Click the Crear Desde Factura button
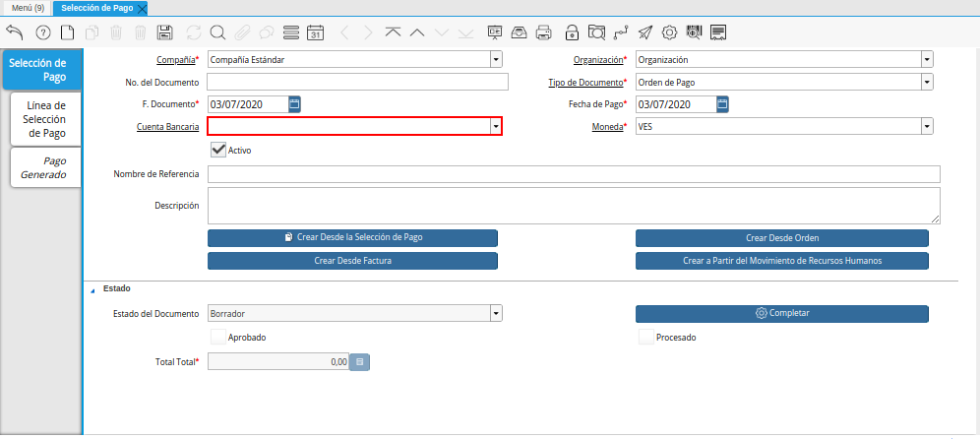 tap(352, 261)
